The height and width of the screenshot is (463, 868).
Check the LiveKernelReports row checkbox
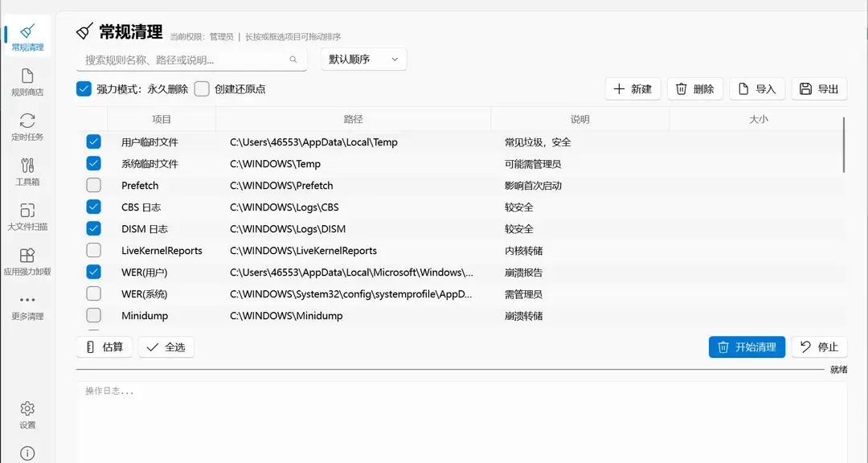(x=93, y=250)
